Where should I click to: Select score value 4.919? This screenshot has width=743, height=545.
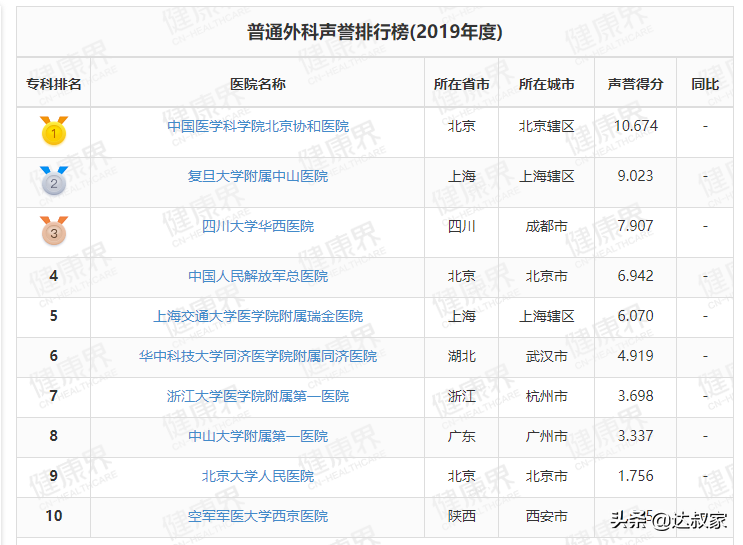(635, 356)
